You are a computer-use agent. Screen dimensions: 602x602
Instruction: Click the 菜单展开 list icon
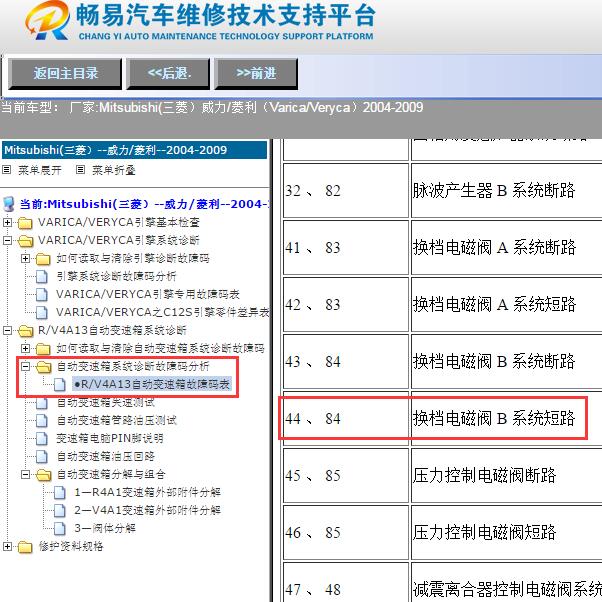(x=7, y=170)
